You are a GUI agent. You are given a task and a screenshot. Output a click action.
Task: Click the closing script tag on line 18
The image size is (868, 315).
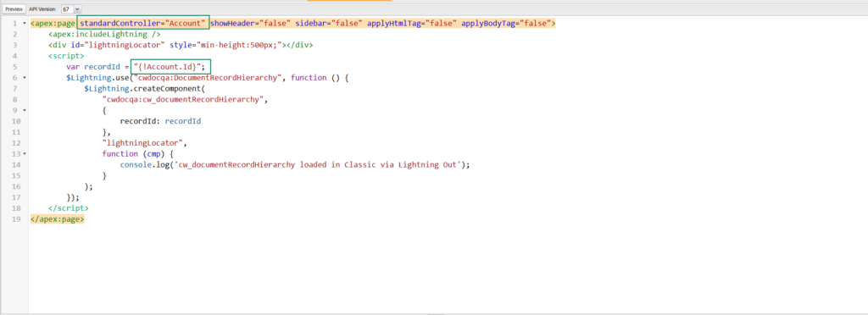click(69, 207)
